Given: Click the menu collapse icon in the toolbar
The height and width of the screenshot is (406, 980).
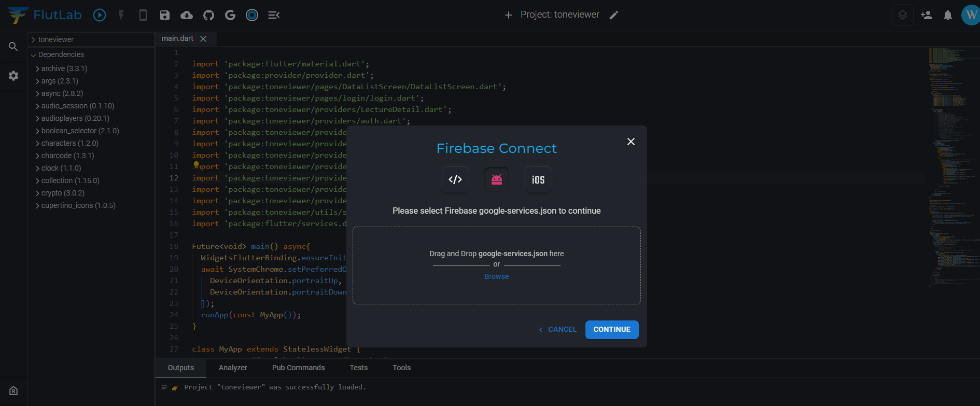Looking at the screenshot, I should (x=274, y=15).
